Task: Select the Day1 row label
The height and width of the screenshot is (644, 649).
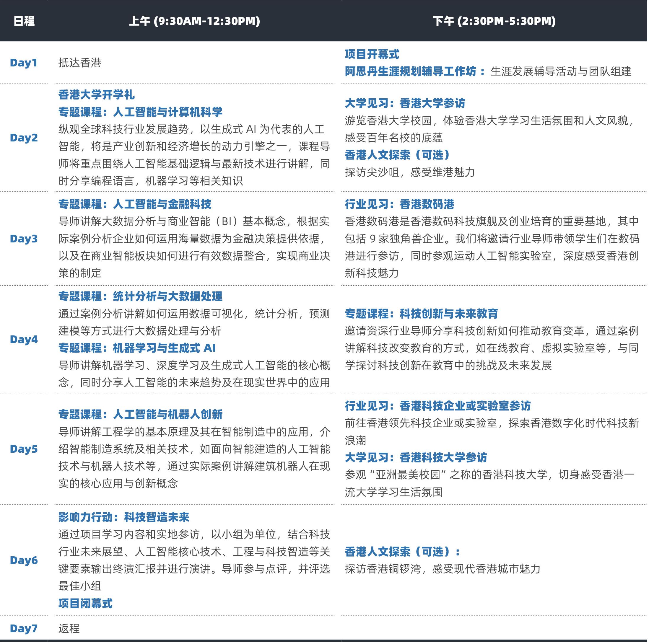Action: coord(24,63)
